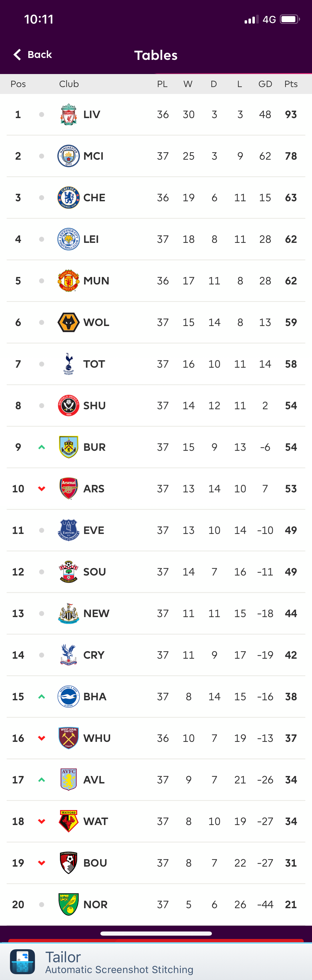The image size is (312, 980).
Task: Click Arsenal's red down arrow
Action: point(42,488)
